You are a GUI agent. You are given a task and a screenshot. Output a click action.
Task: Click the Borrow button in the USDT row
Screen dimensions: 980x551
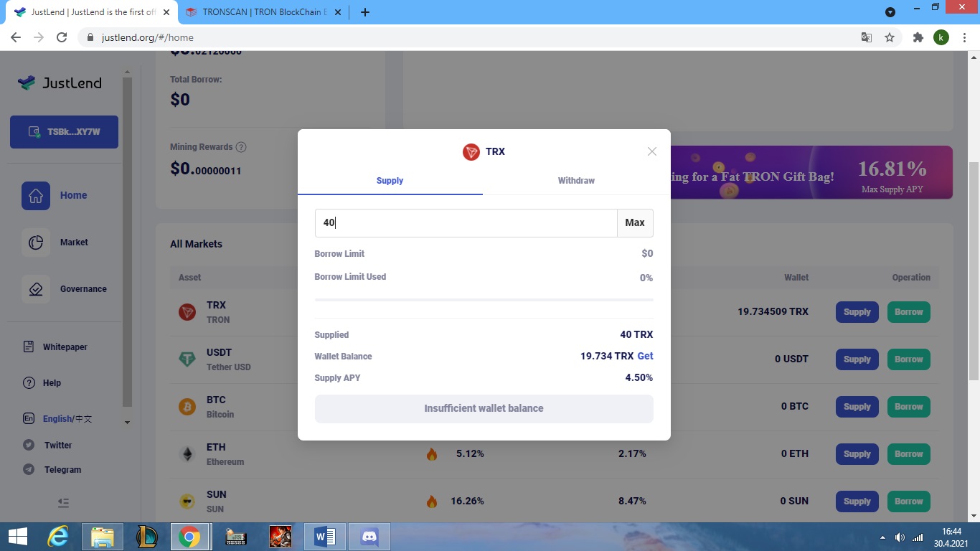click(909, 359)
